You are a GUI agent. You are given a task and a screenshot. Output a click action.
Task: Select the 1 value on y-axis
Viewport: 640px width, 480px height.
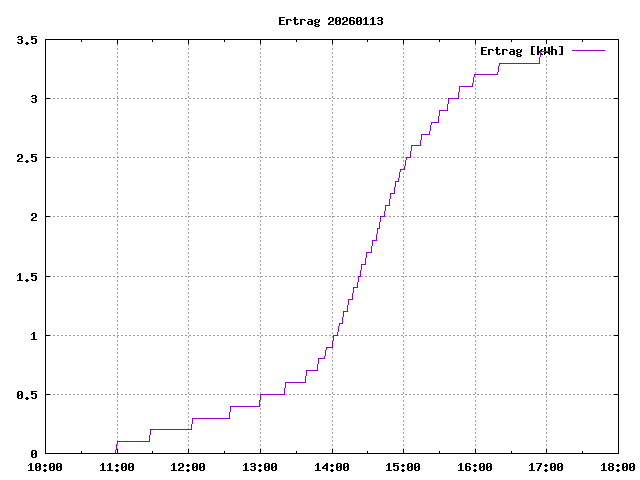[x=34, y=336]
